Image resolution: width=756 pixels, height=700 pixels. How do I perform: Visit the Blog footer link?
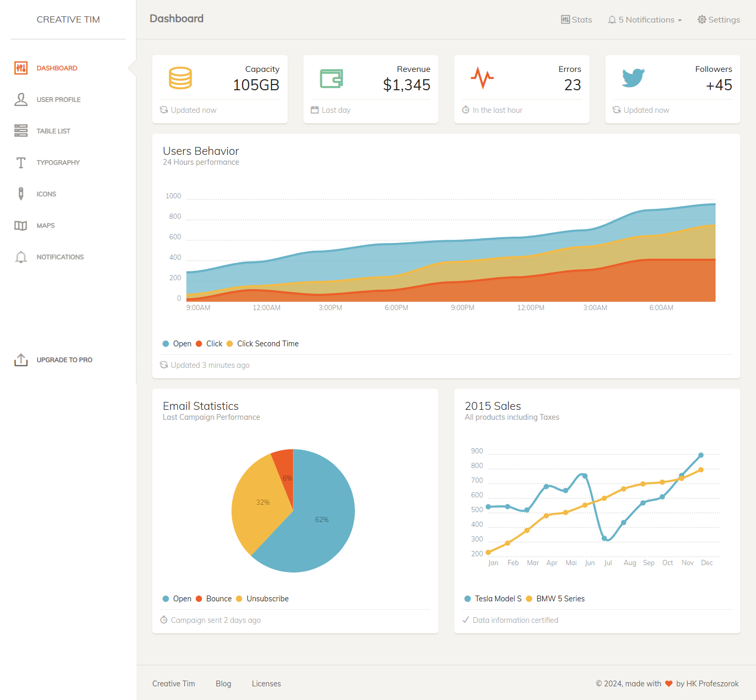(x=223, y=684)
